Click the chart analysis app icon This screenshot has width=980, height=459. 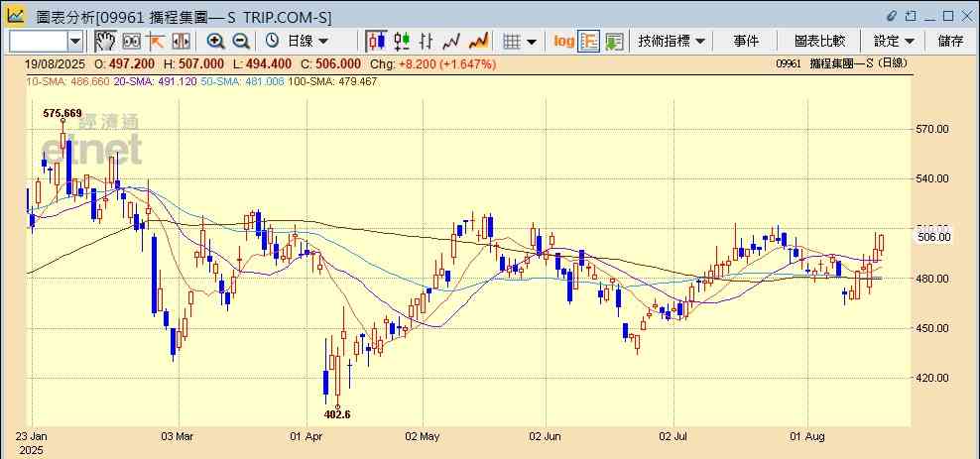(x=16, y=15)
